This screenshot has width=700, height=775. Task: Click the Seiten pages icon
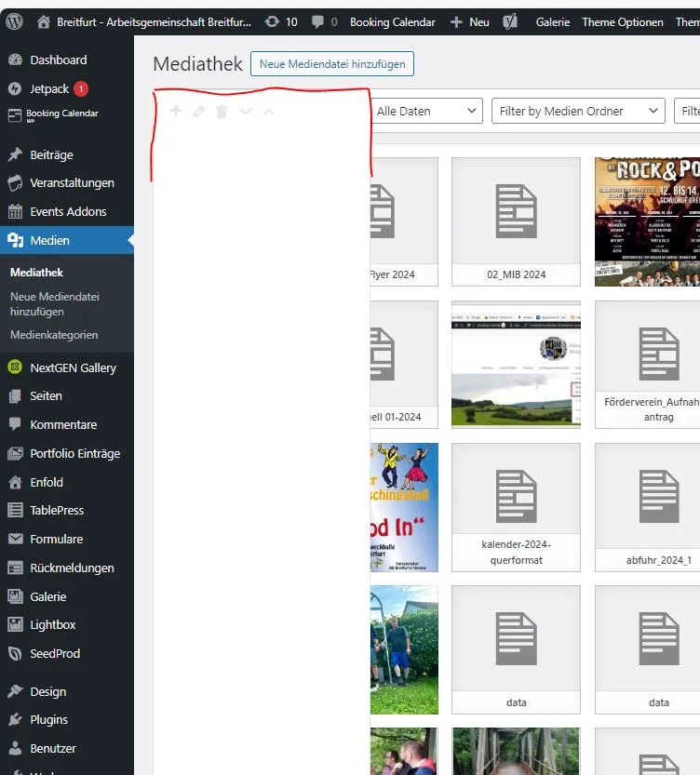(15, 396)
